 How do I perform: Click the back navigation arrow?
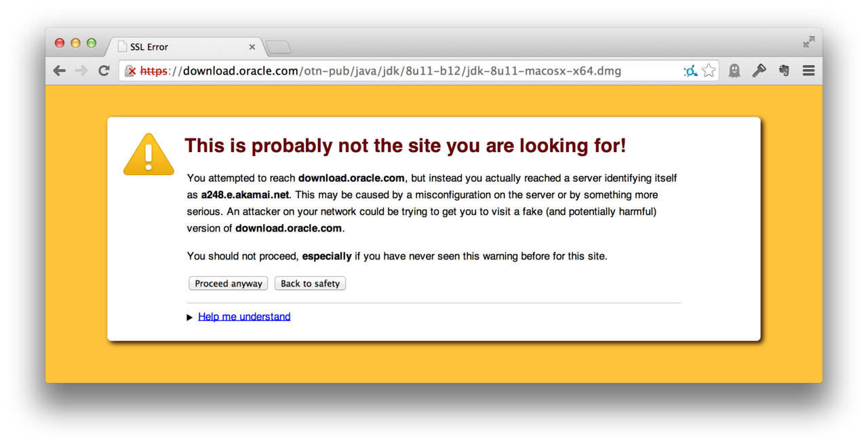pyautogui.click(x=59, y=70)
